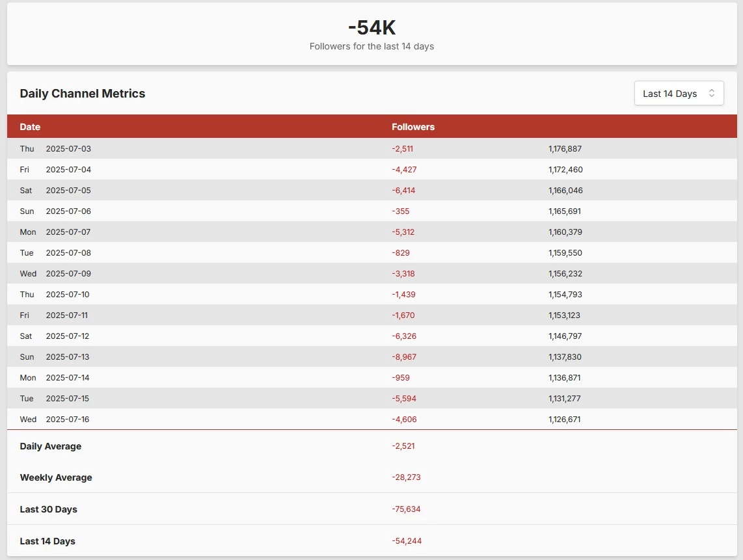Select date 2025-07-09 row
743x560 pixels.
(372, 274)
